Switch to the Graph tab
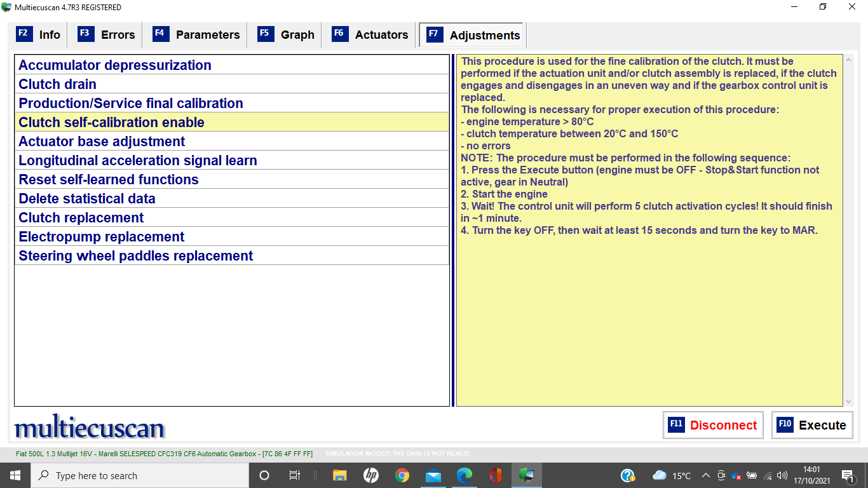This screenshot has height=488, width=868. 286,35
